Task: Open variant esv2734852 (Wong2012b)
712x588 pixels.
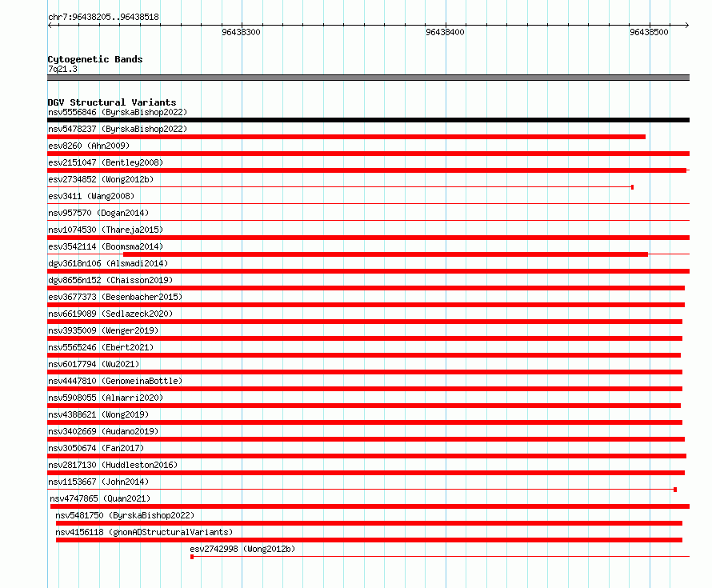Action: coord(101,179)
